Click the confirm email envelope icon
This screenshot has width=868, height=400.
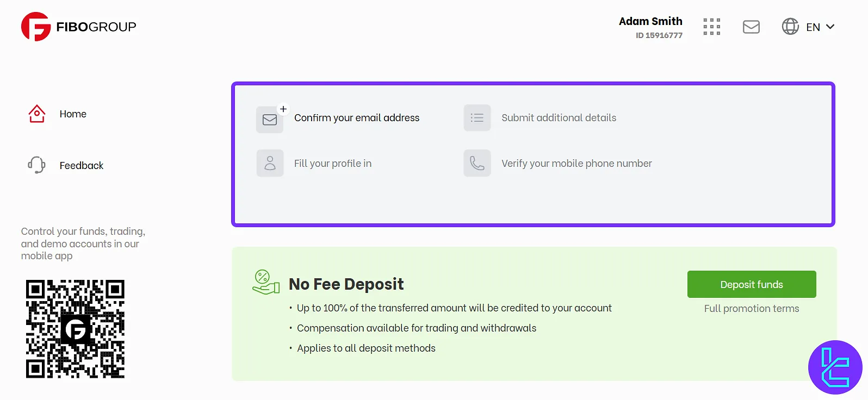tap(270, 120)
